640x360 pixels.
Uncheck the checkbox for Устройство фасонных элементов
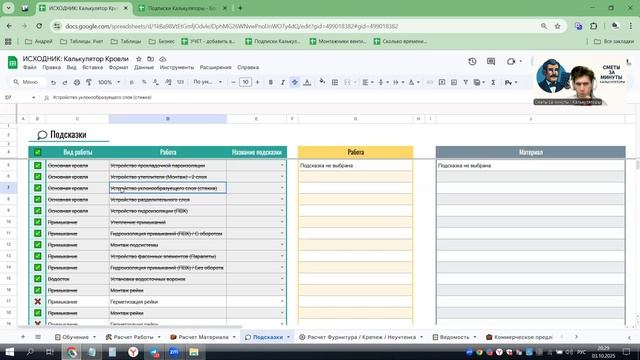38,256
